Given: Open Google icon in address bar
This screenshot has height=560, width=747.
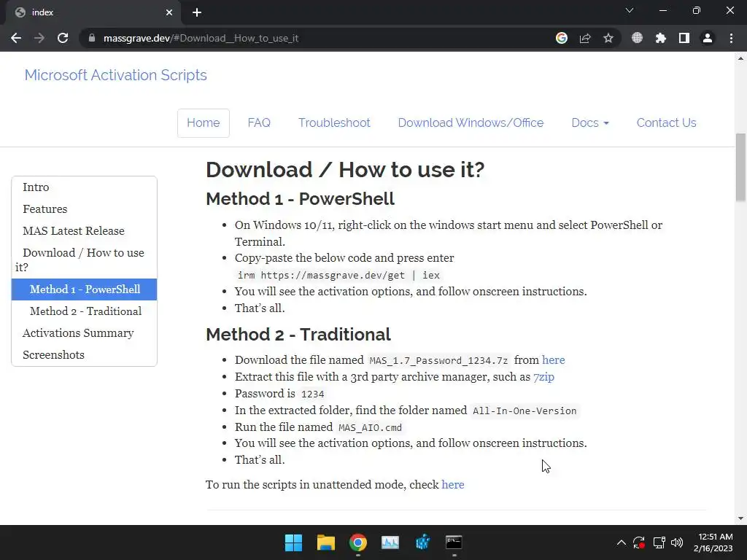Looking at the screenshot, I should click(562, 38).
